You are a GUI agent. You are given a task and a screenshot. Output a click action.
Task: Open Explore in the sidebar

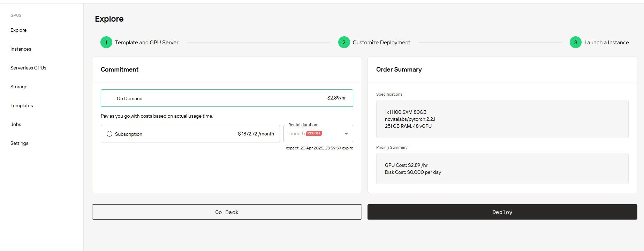[x=18, y=30]
